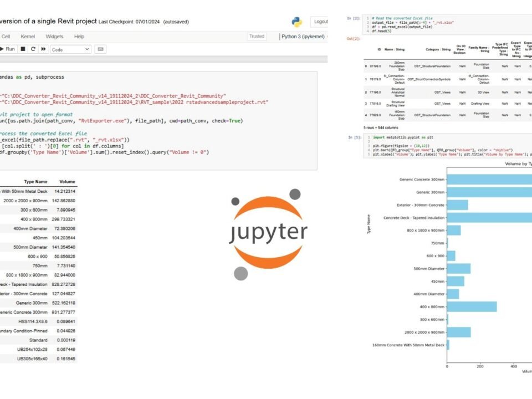Open the Kernel menu
The height and width of the screenshot is (399, 532).
28,37
